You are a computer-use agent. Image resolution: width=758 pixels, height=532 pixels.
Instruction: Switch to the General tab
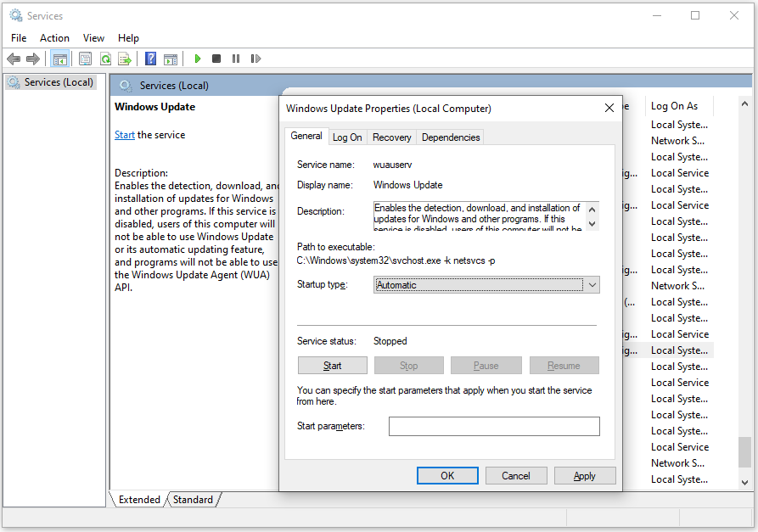pos(306,136)
